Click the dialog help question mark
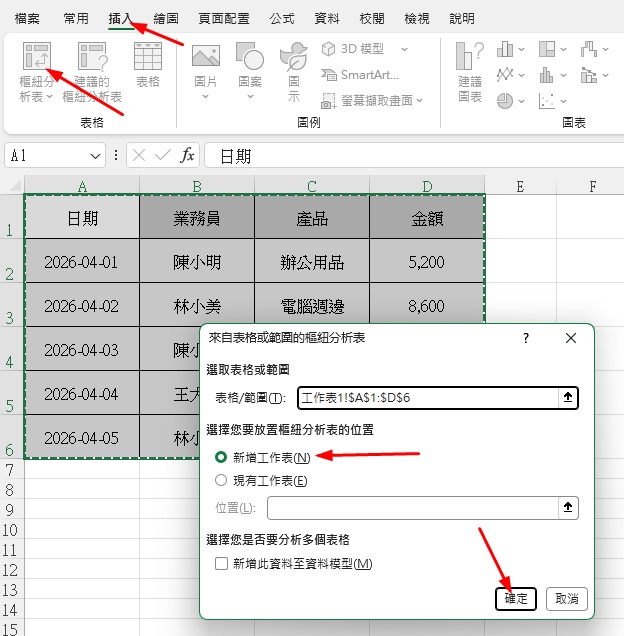Image resolution: width=624 pixels, height=636 pixels. pos(526,338)
